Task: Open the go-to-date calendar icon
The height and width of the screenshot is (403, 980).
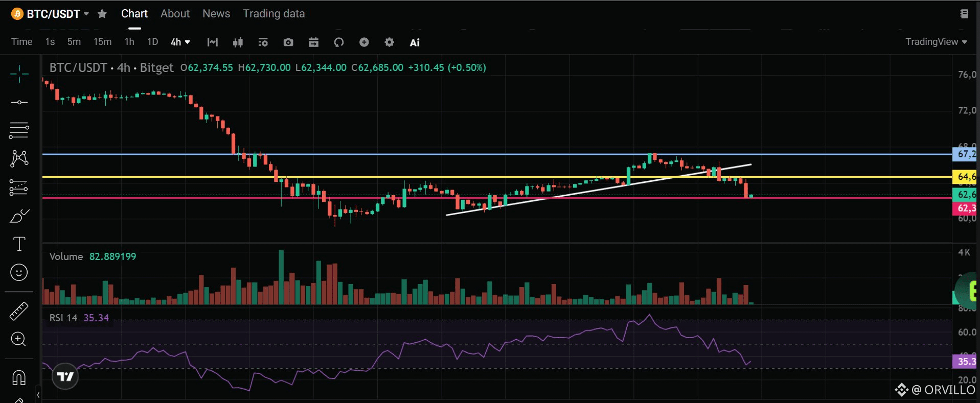Action: pos(313,42)
